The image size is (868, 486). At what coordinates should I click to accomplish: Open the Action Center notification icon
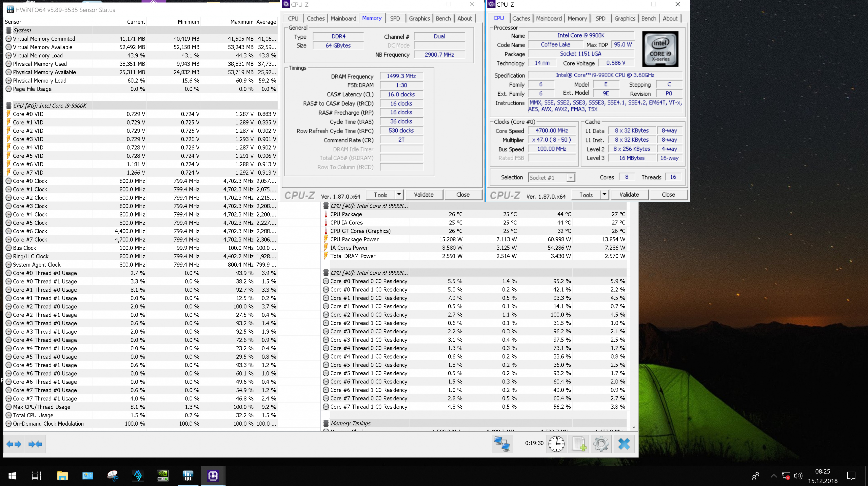point(851,476)
